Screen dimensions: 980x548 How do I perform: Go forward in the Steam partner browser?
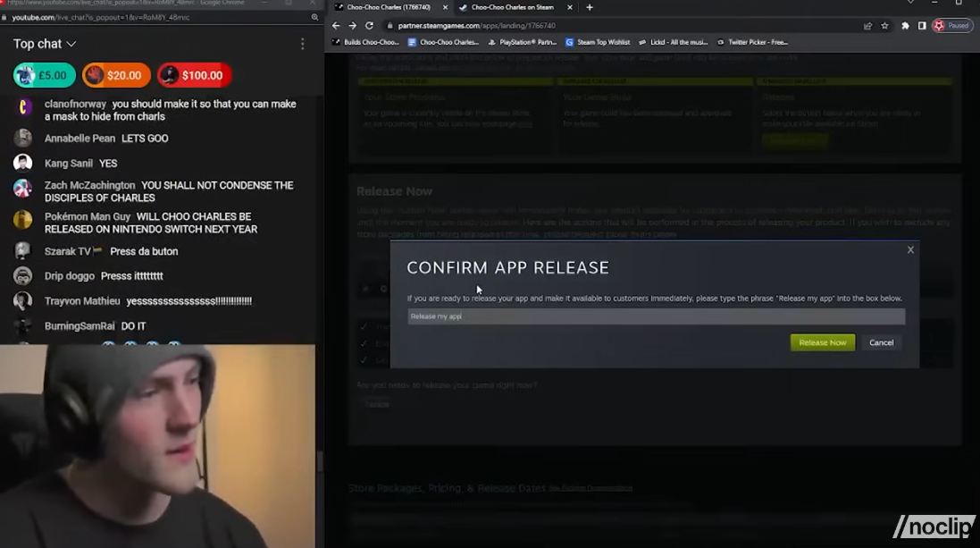[353, 26]
